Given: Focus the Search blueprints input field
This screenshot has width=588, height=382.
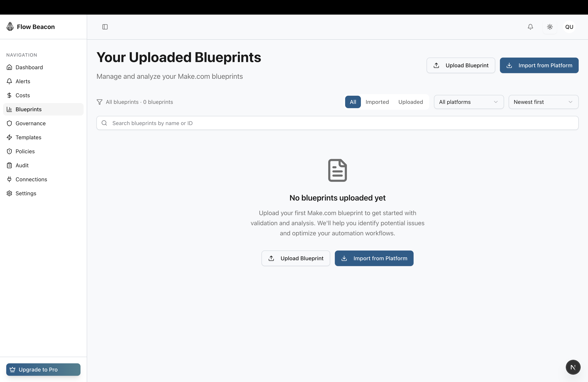Looking at the screenshot, I should pyautogui.click(x=337, y=123).
